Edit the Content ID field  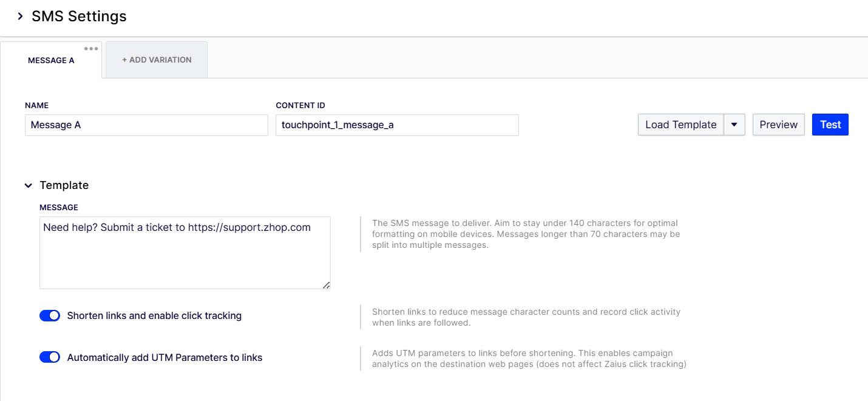[397, 125]
